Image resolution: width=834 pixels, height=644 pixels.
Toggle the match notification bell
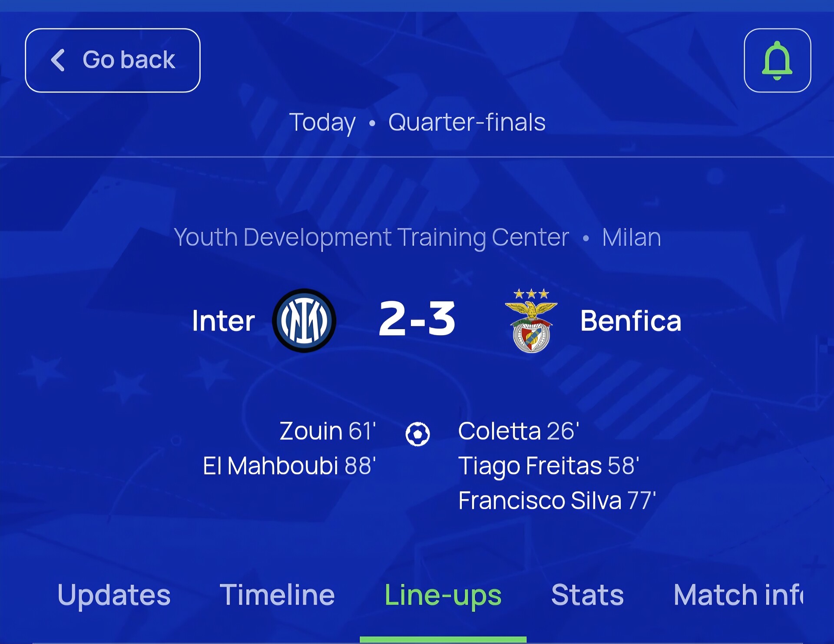click(777, 60)
